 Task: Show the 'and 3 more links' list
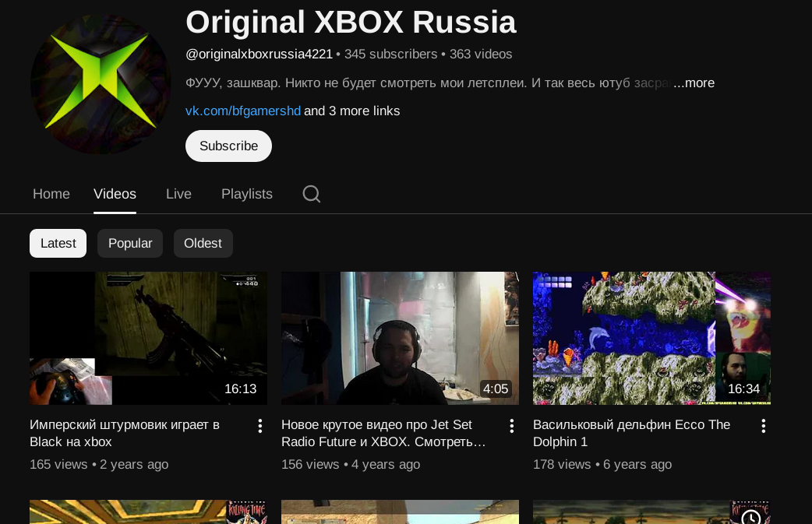tap(352, 111)
